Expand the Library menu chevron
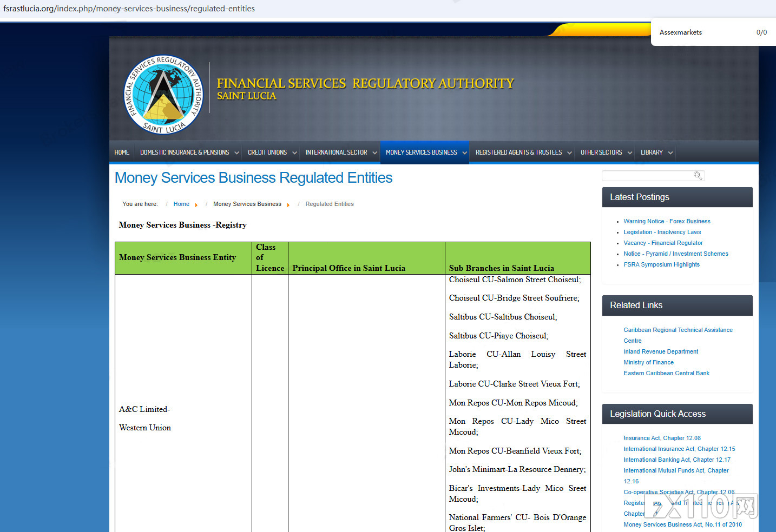The image size is (776, 532). click(670, 153)
